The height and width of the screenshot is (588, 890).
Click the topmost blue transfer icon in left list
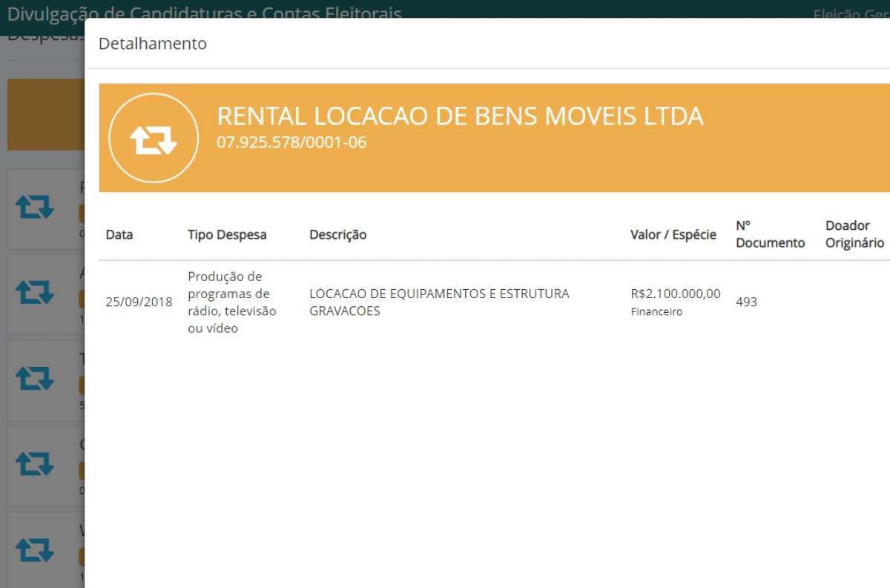[x=35, y=208]
